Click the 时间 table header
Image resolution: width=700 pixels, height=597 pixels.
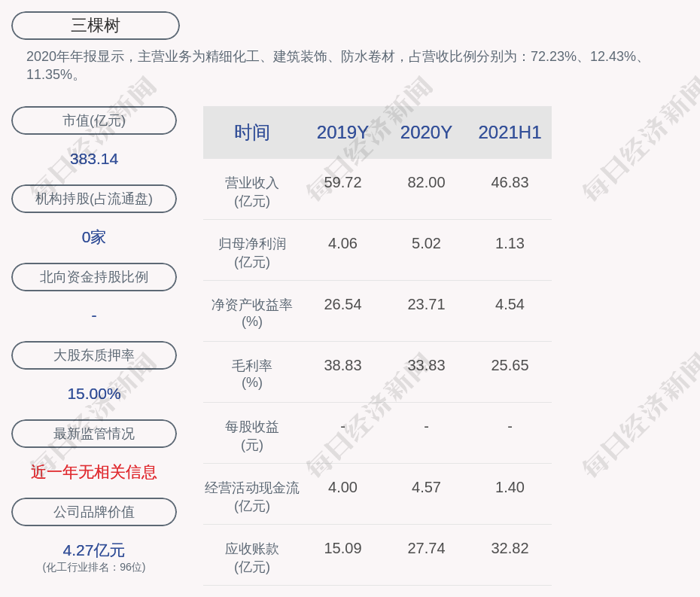pyautogui.click(x=252, y=132)
